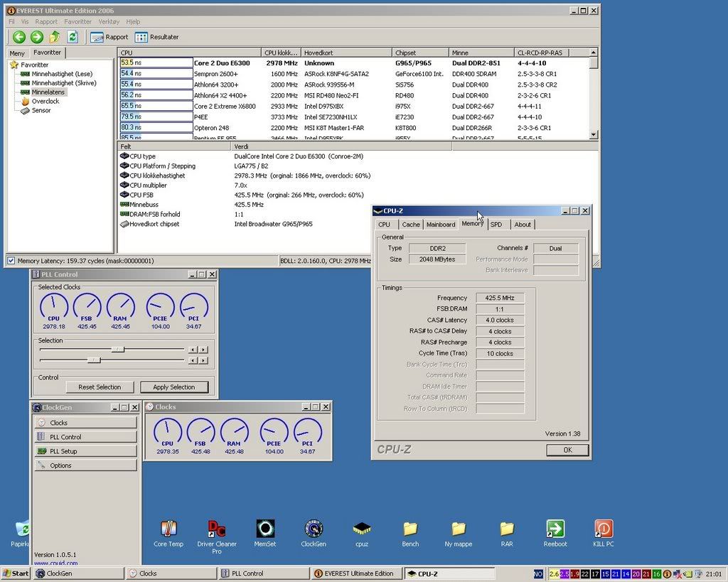Adjust the lower slider thumb in PLL Control
Image resolution: width=728 pixels, height=582 pixels.
click(94, 360)
